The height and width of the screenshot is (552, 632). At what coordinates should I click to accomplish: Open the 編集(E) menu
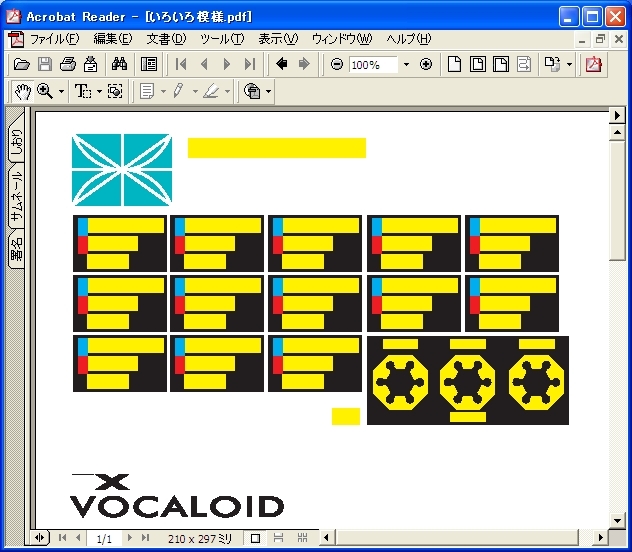pyautogui.click(x=112, y=39)
